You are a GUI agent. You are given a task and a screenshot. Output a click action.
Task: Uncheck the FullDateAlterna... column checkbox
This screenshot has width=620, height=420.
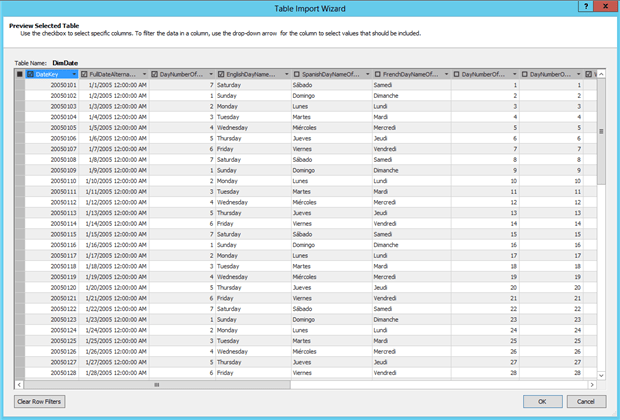84,74
